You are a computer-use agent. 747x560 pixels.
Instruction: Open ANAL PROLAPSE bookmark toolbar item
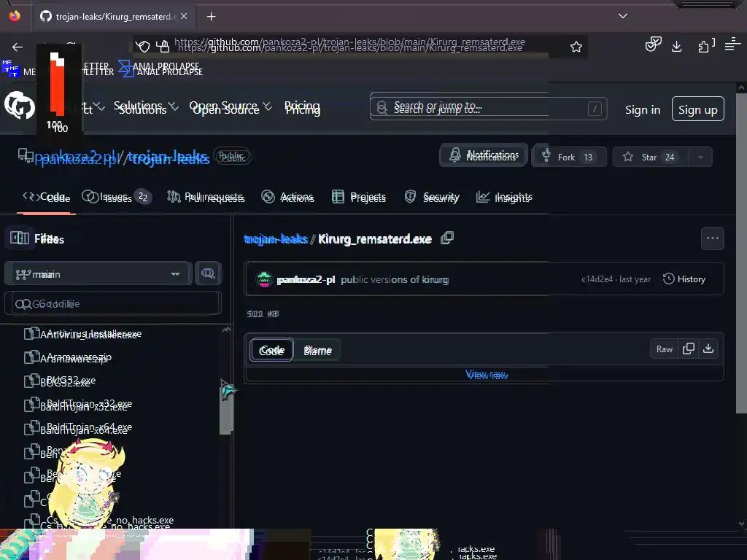pos(160,69)
